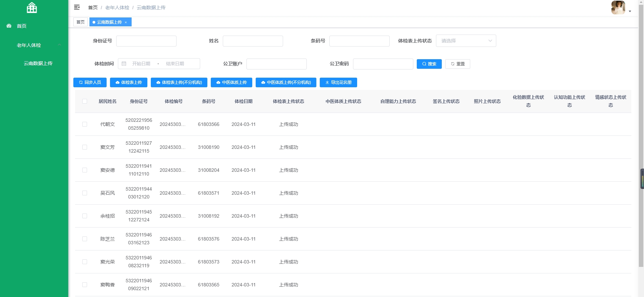Click the 居民姓名 column header

[x=108, y=101]
